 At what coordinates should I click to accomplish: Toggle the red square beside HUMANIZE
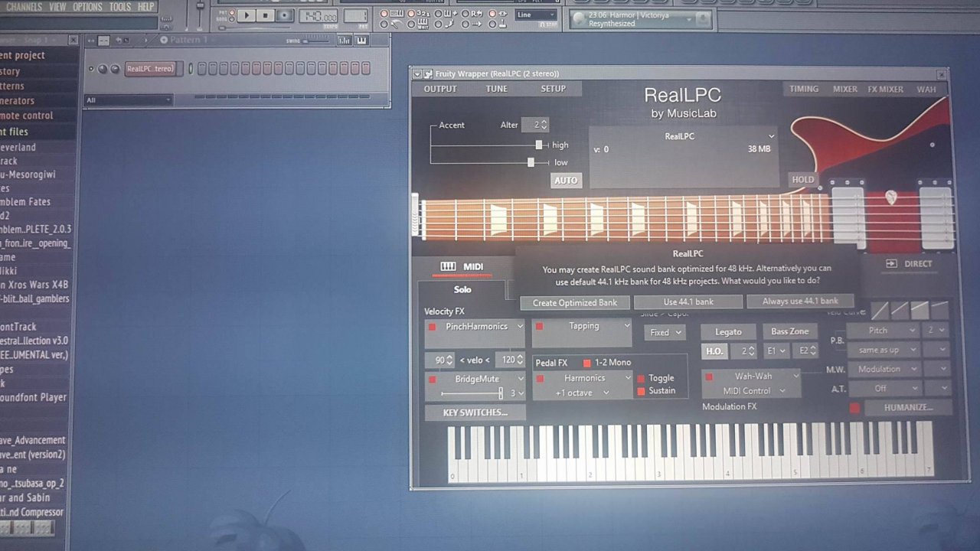(854, 408)
